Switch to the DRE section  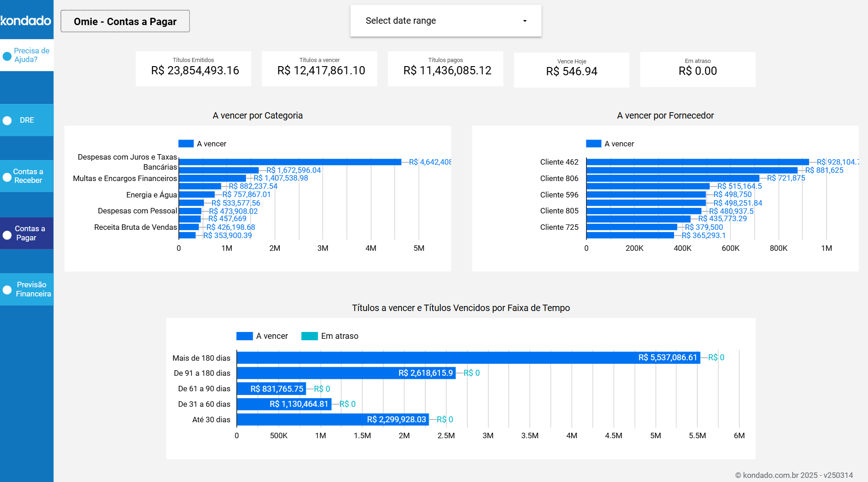27,120
